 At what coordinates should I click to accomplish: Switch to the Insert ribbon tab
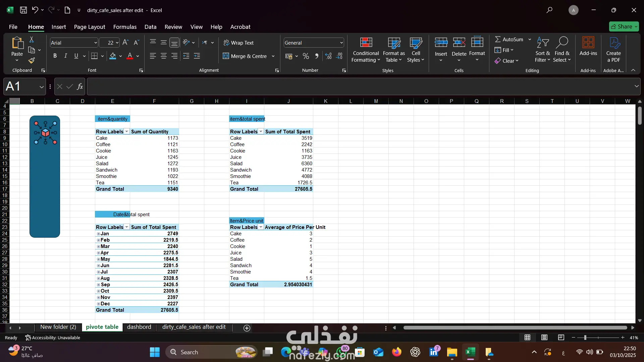(59, 27)
